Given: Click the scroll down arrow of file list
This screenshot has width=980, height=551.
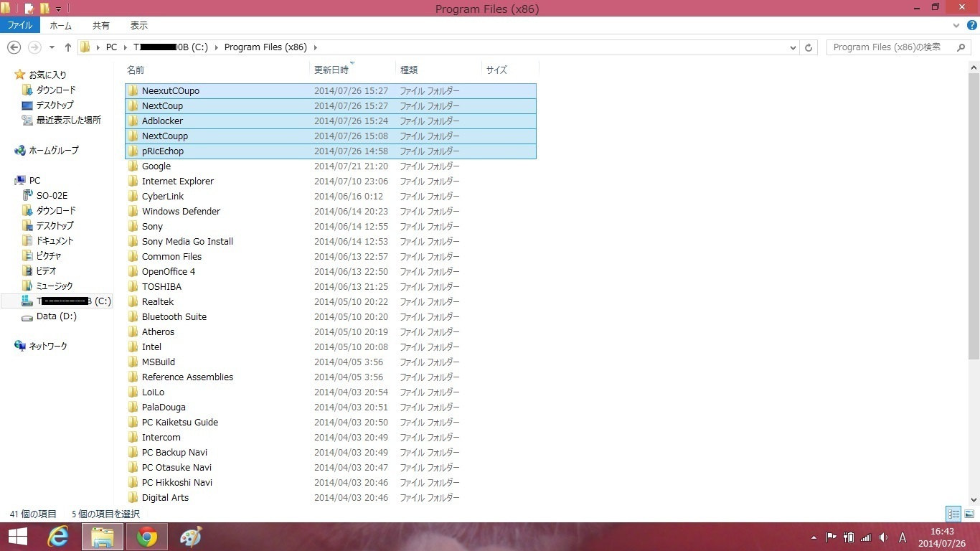Looking at the screenshot, I should coord(974,500).
